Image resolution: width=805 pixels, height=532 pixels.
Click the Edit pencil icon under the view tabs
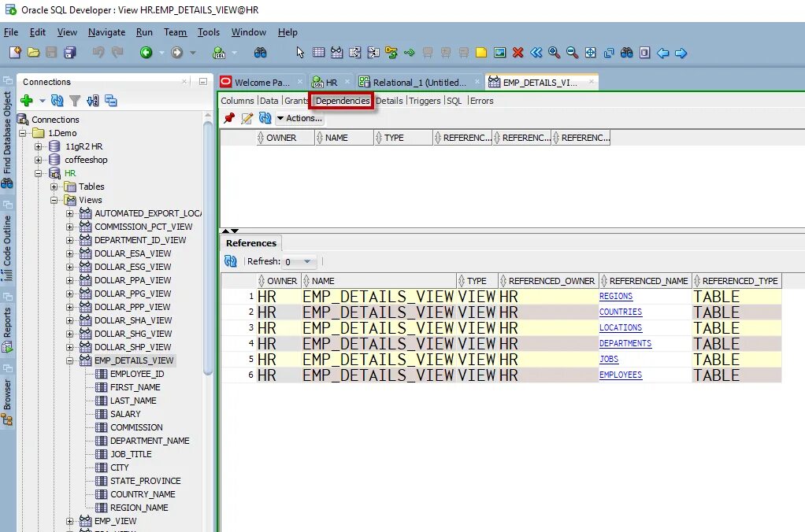[247, 118]
